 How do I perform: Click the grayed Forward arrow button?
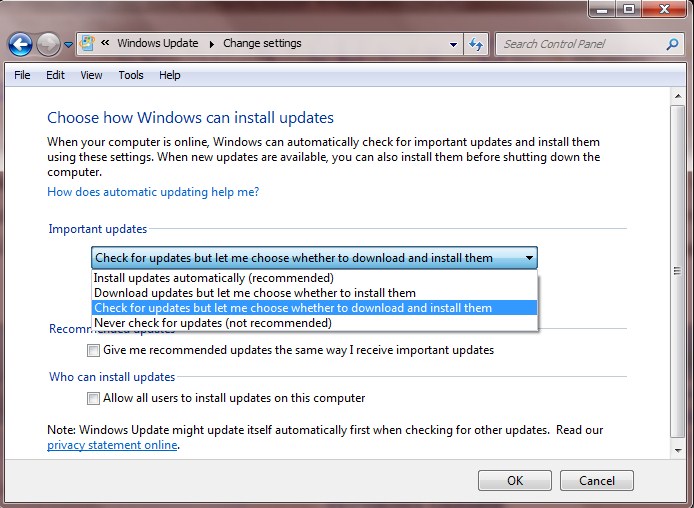click(x=48, y=44)
